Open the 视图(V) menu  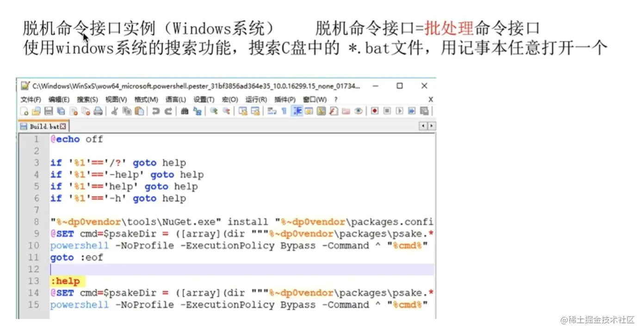(x=116, y=99)
